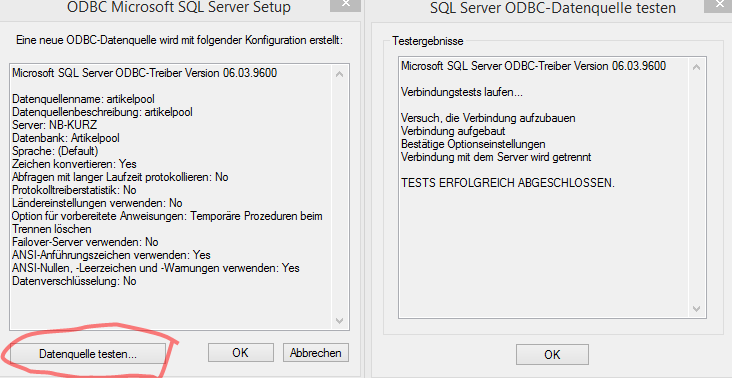The height and width of the screenshot is (378, 732).
Task: Click up arrow of configuration summary scrollbar
Action: click(x=339, y=74)
